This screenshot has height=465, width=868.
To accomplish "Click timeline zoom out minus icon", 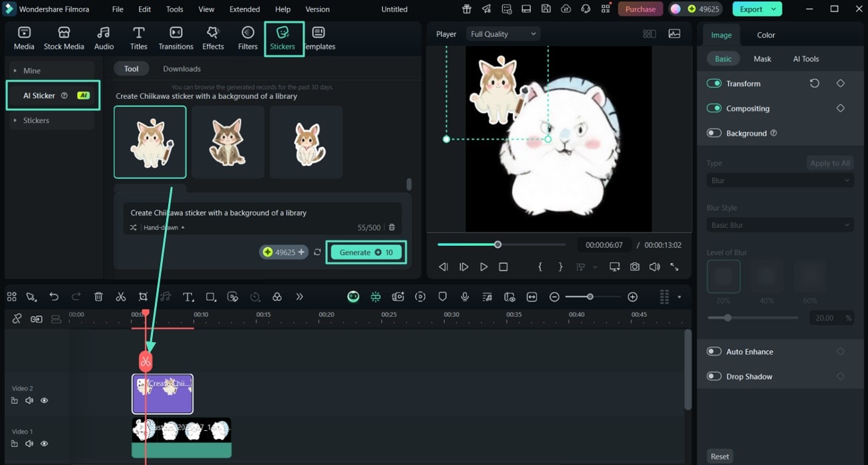I will (x=554, y=297).
